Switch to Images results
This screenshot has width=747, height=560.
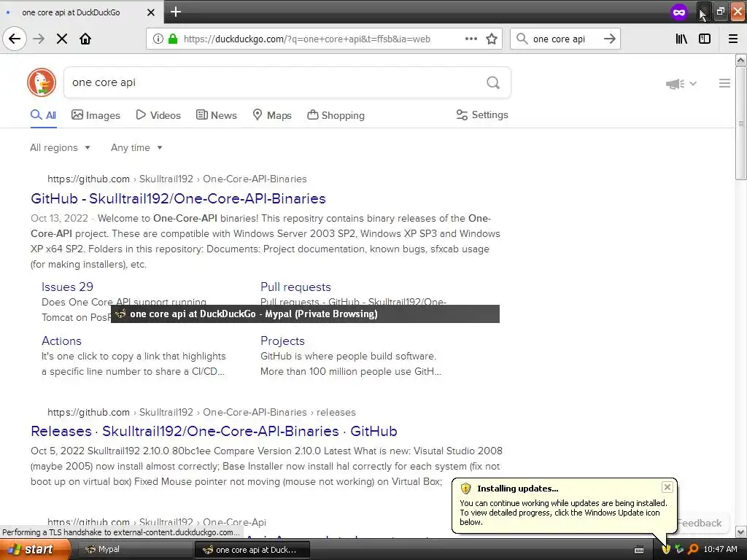(x=96, y=115)
